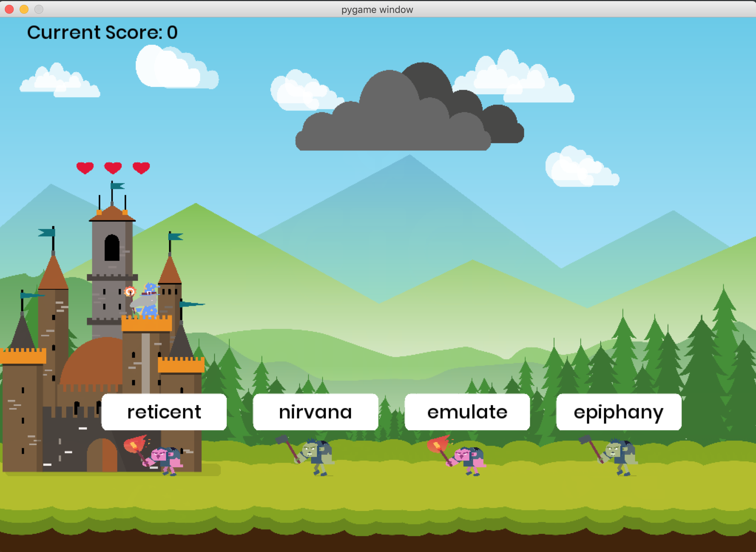Viewport: 756px width, 552px height.
Task: Click the Current Score text
Action: (x=102, y=33)
